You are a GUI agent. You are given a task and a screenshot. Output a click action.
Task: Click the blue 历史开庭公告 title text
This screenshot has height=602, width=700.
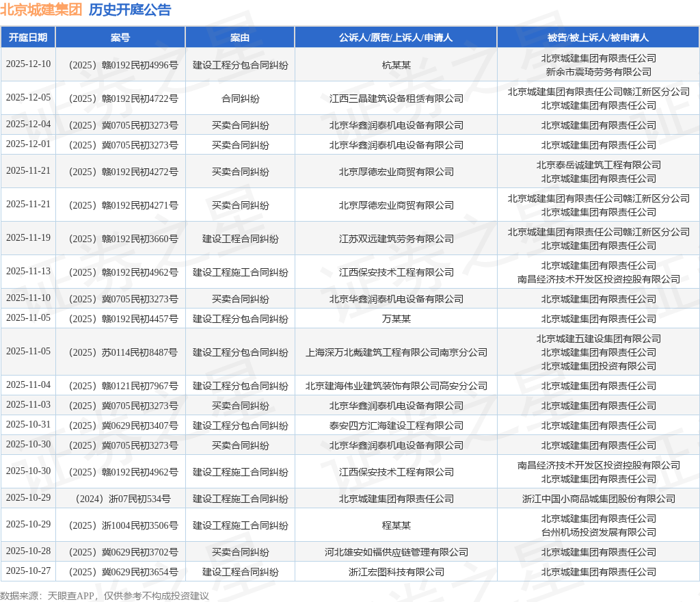point(130,10)
